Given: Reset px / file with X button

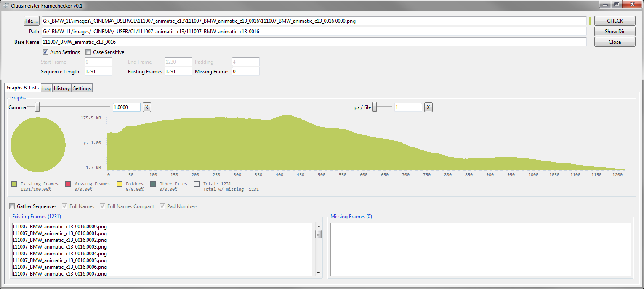Looking at the screenshot, I should tap(428, 107).
